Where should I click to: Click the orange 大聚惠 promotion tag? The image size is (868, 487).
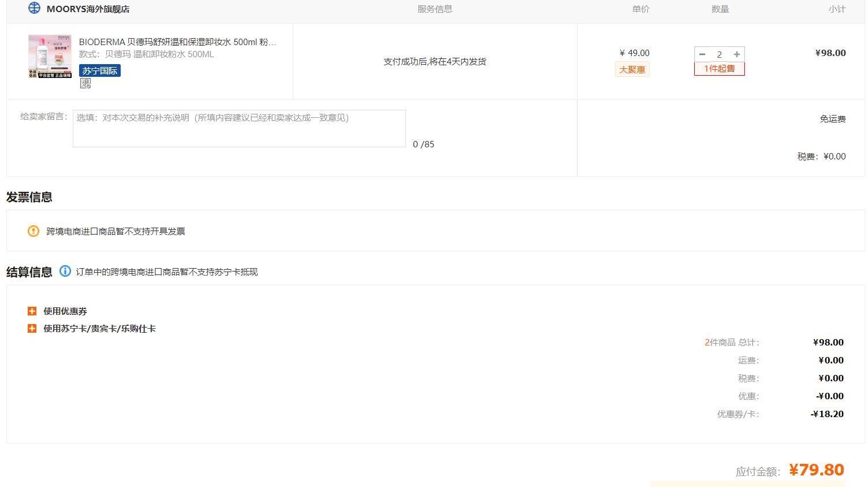coord(632,69)
